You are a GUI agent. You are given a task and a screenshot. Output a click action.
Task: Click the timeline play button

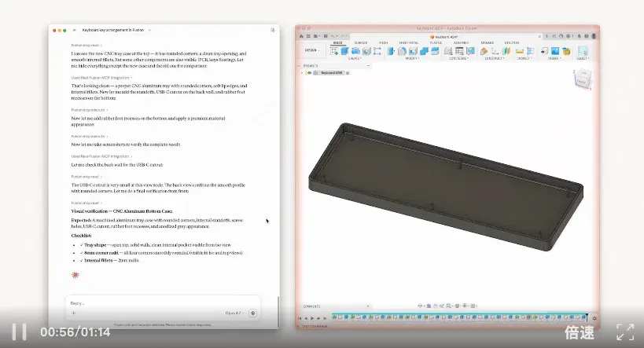[312, 318]
